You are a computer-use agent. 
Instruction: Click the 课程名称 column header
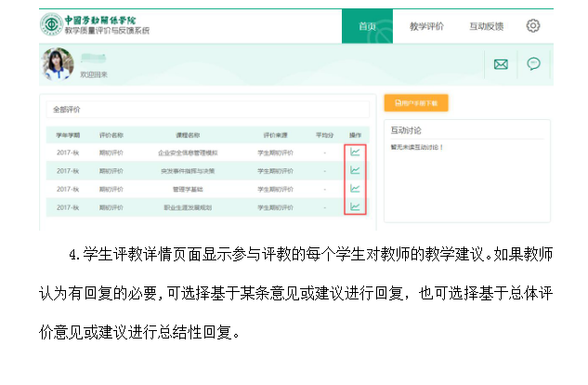point(189,134)
